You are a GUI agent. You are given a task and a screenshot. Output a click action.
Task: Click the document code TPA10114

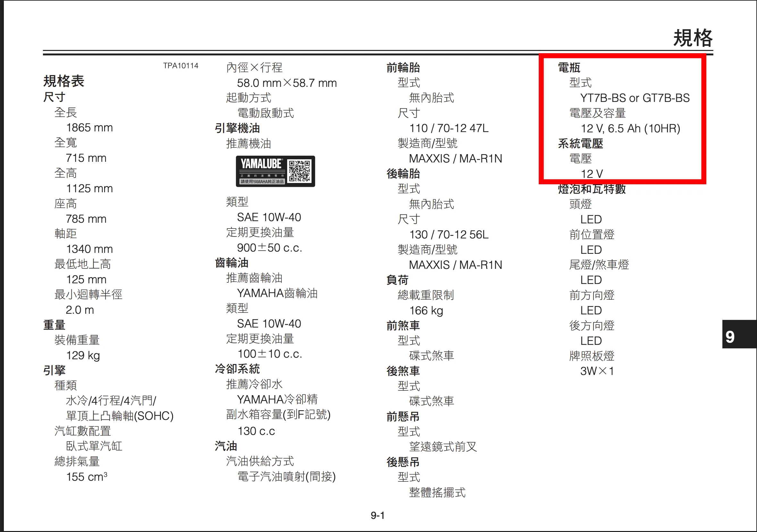coord(181,66)
